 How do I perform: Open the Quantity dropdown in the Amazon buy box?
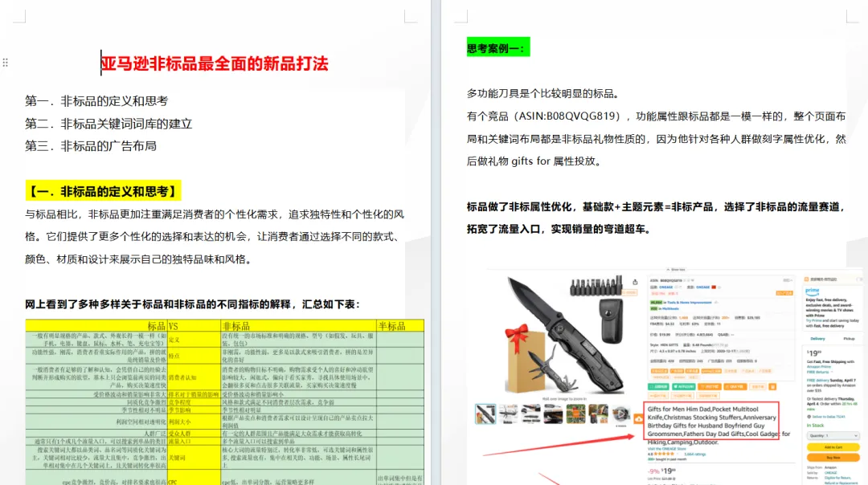click(833, 436)
